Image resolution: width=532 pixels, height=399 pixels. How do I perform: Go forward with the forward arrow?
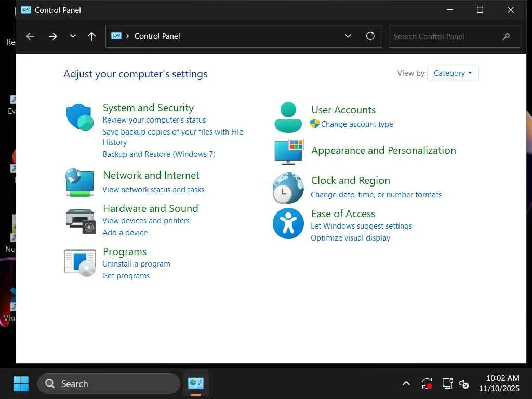click(x=53, y=36)
